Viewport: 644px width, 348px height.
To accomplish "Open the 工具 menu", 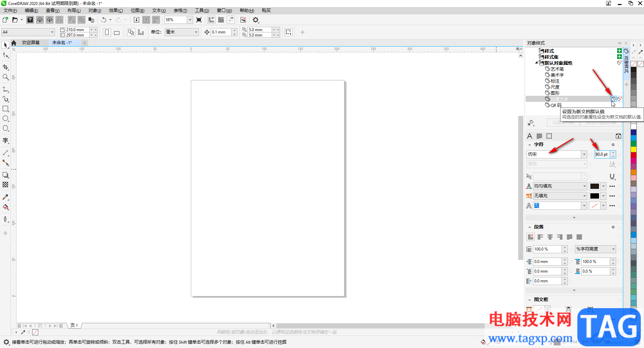I will [202, 10].
